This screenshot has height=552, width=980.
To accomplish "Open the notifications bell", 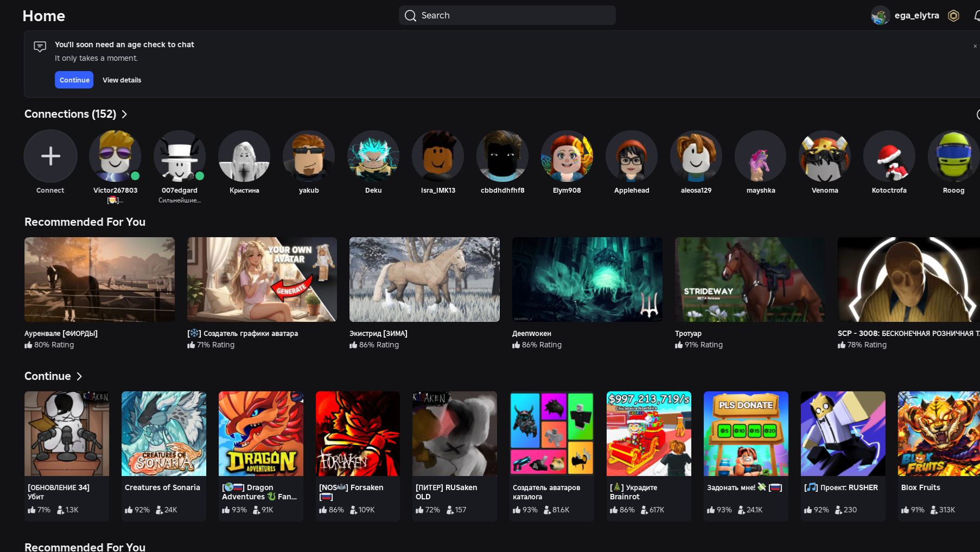I will click(x=977, y=16).
